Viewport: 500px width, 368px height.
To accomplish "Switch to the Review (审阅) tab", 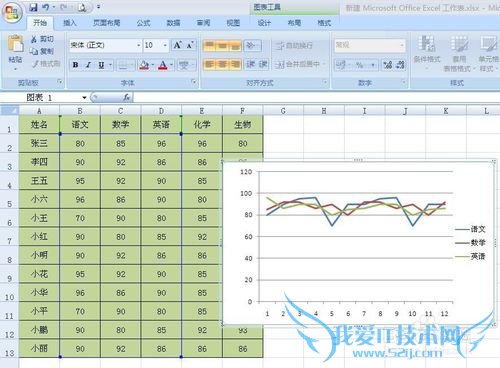I will coord(203,23).
